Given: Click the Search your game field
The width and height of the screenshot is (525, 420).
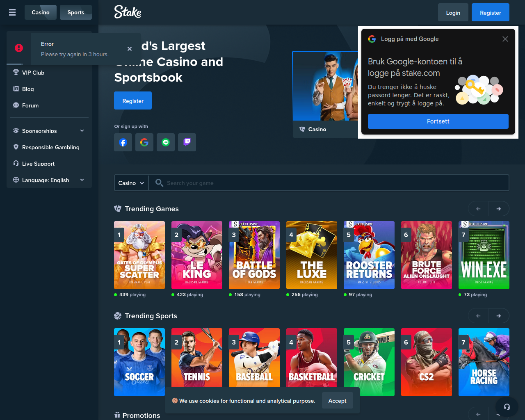Looking at the screenshot, I should coord(328,183).
